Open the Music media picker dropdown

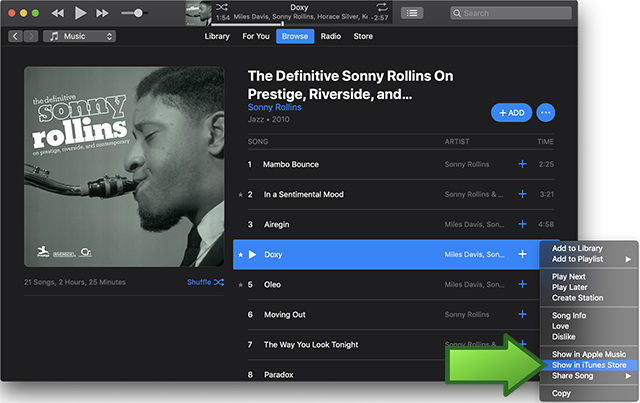(80, 36)
